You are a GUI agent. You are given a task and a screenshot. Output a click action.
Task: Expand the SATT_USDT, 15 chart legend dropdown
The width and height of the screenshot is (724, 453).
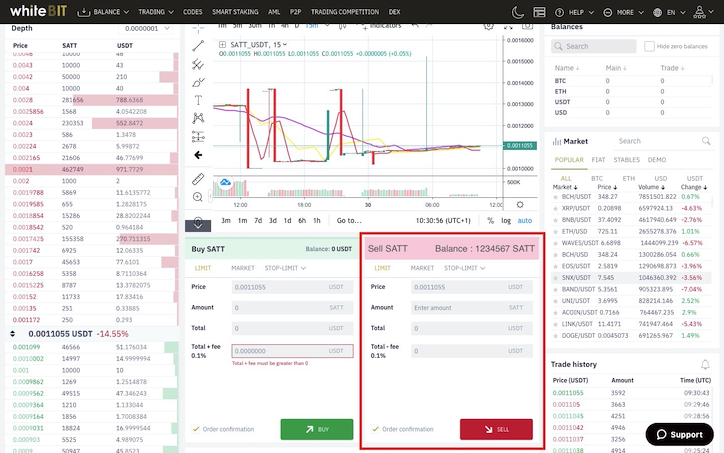(285, 44)
